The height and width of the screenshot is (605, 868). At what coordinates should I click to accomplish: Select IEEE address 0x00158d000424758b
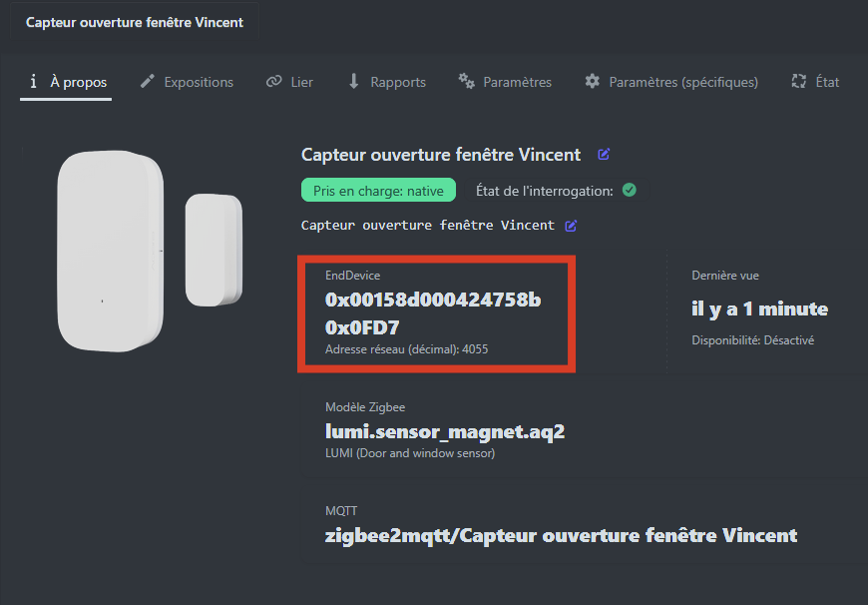click(x=433, y=300)
